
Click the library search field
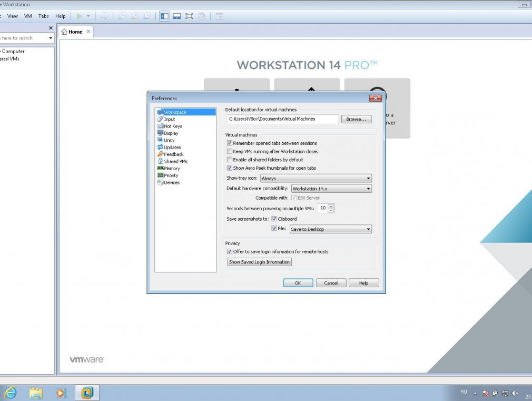pos(23,38)
